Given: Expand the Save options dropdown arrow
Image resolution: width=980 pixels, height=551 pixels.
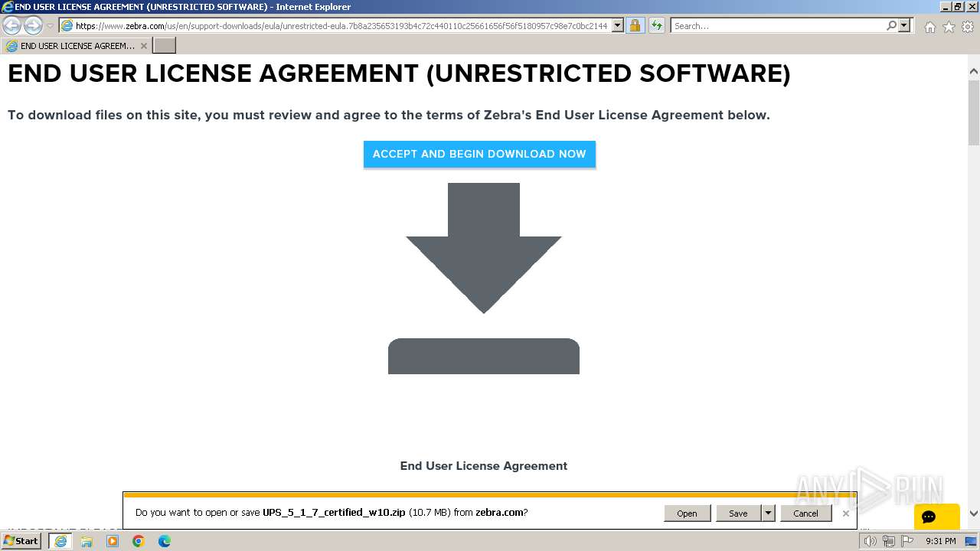Looking at the screenshot, I should (x=768, y=513).
